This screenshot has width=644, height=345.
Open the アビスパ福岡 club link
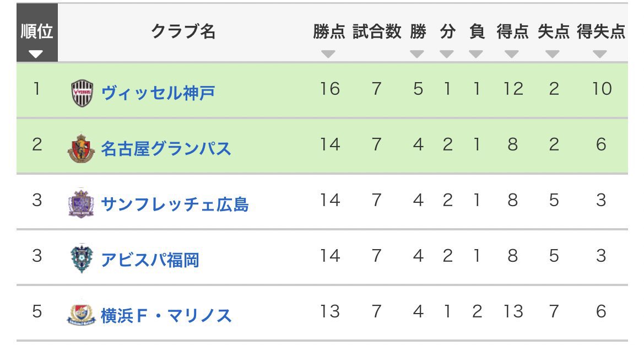(x=150, y=260)
